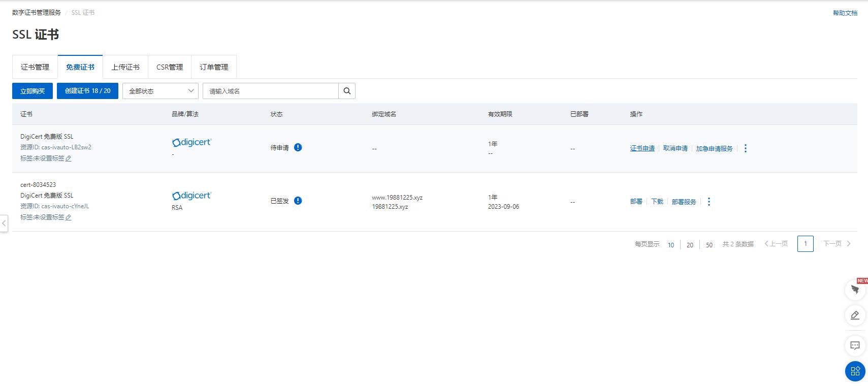Open more actions menu for pending certificate

pos(745,148)
